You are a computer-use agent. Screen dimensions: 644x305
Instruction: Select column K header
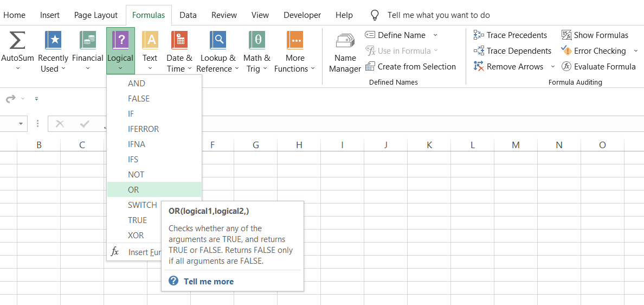[x=429, y=145]
